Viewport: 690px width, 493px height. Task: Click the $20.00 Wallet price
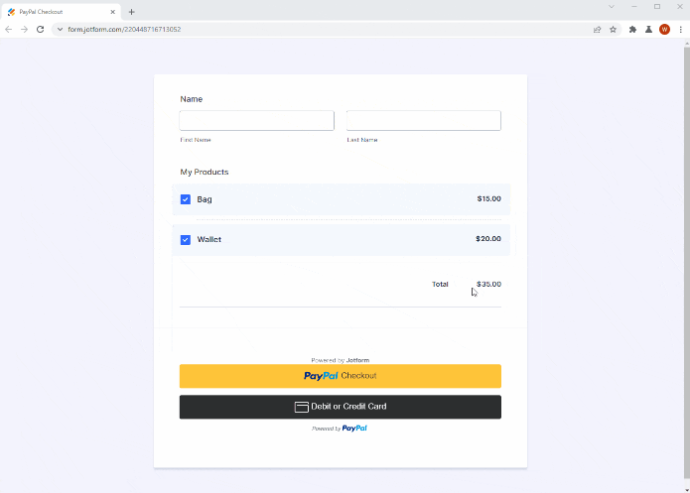pyautogui.click(x=488, y=239)
